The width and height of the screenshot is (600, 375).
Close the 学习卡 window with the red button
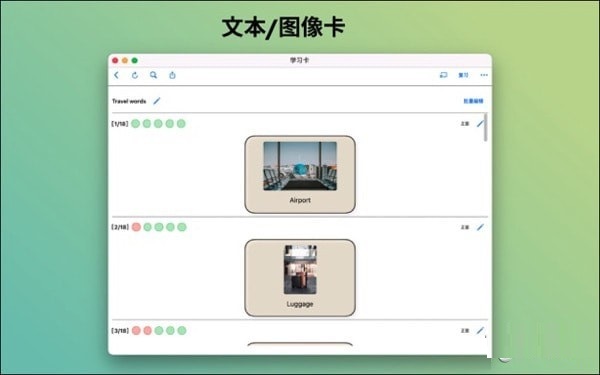click(x=115, y=60)
